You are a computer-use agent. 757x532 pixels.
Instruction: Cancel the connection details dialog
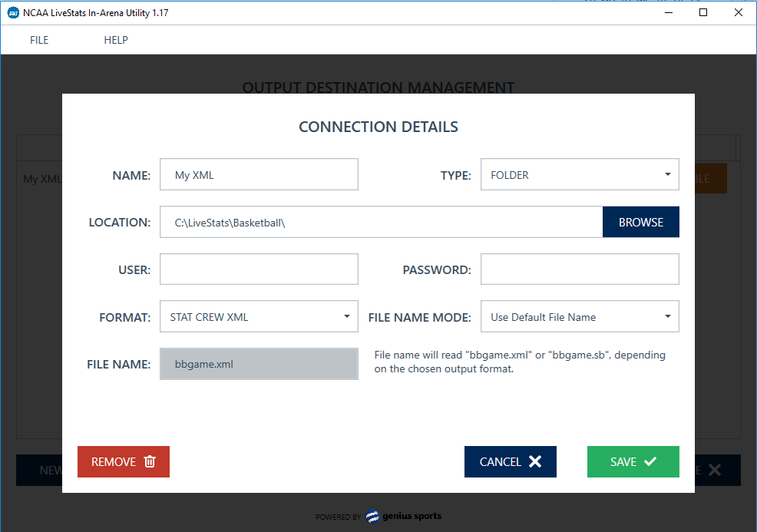(x=510, y=461)
